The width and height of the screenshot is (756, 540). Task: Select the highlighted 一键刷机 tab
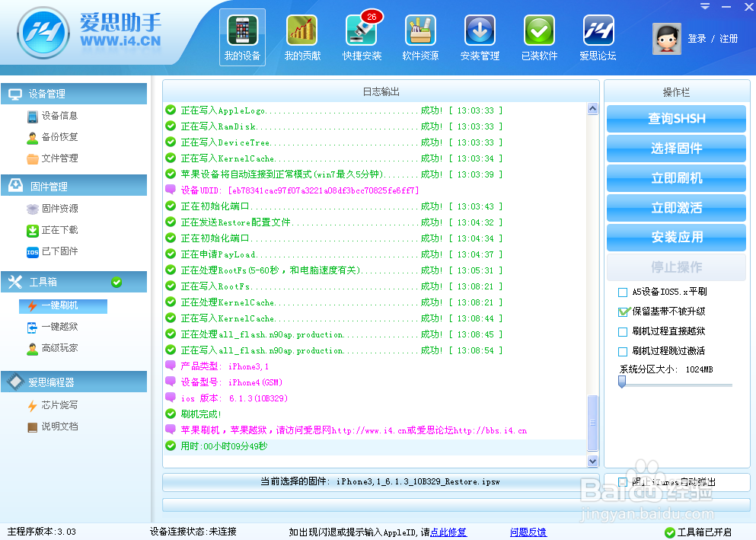click(x=62, y=306)
